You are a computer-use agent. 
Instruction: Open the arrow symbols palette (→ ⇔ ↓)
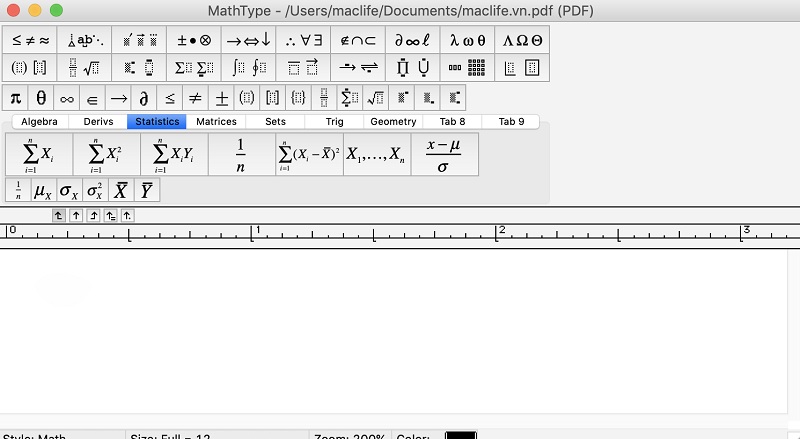point(248,40)
